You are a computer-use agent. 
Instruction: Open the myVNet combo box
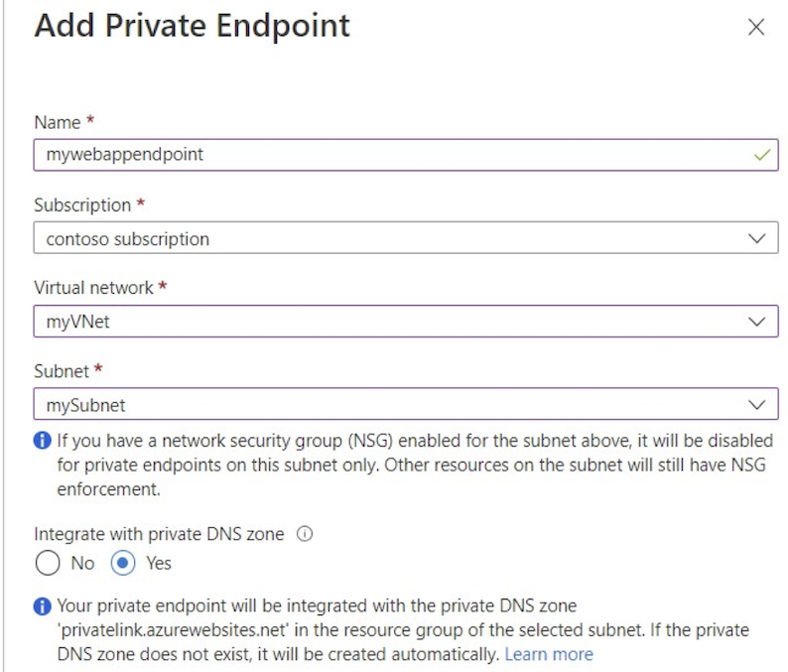click(x=406, y=321)
